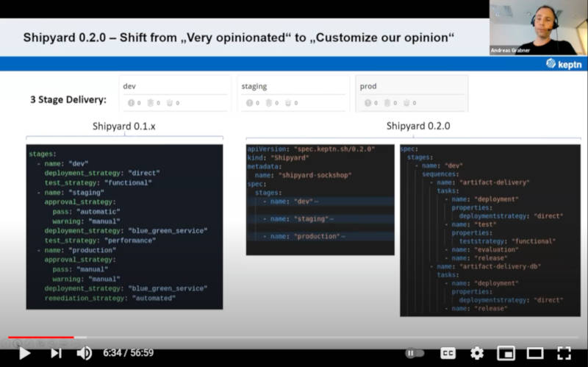Click the 6:34 / 56:59 time display
Screen dimensions: 588x367
(x=128, y=353)
